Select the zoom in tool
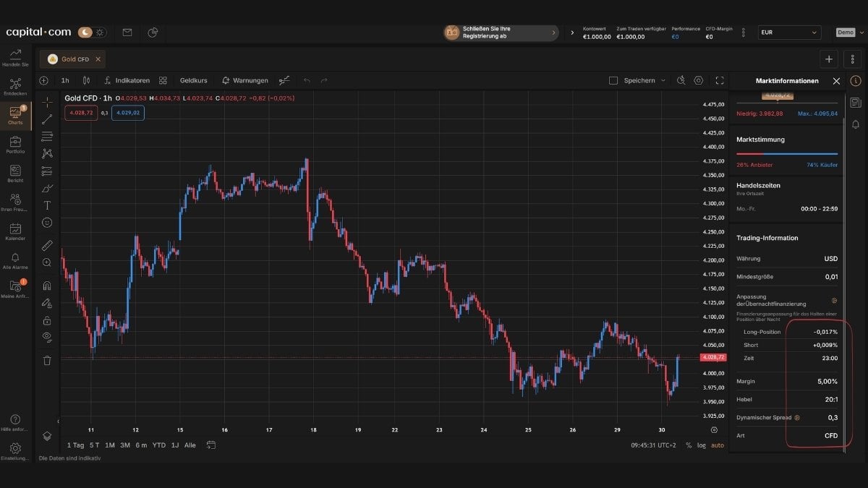 [x=47, y=262]
